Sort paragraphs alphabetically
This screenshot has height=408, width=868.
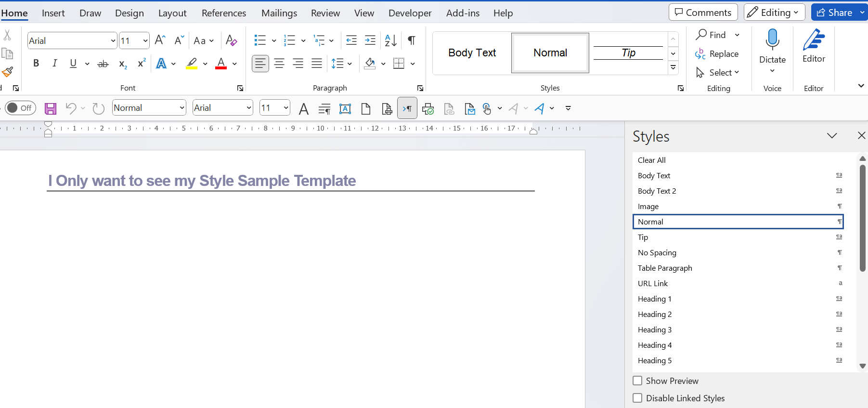(390, 40)
